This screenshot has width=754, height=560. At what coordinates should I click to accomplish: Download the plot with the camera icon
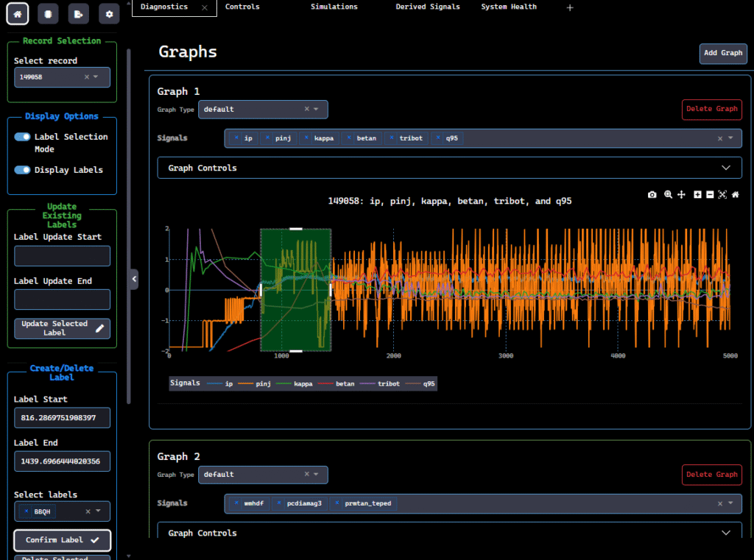pyautogui.click(x=652, y=194)
